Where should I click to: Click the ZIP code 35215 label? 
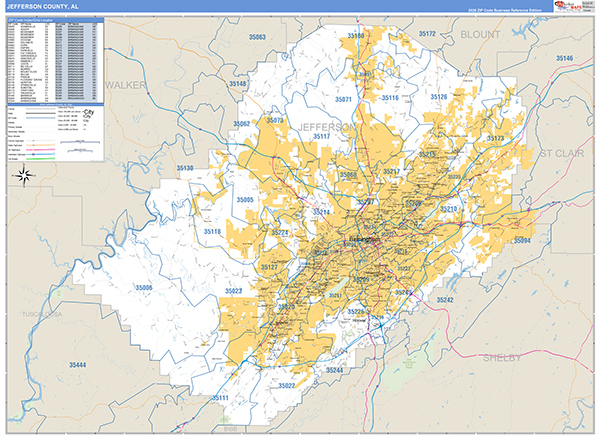pos(427,155)
